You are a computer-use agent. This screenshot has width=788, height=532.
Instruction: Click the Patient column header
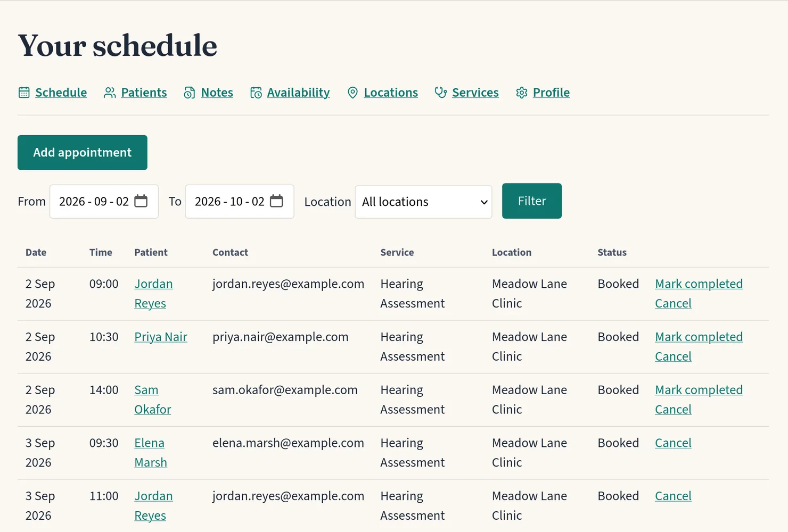click(x=151, y=253)
